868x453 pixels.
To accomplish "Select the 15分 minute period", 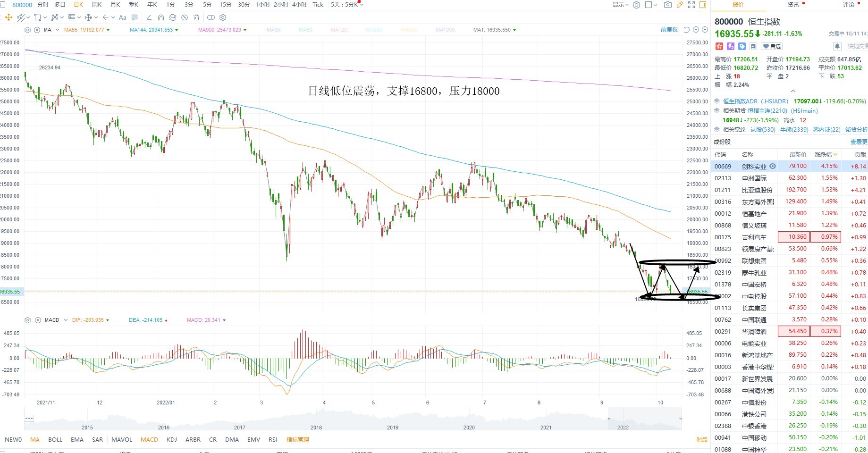I will coord(226,5).
